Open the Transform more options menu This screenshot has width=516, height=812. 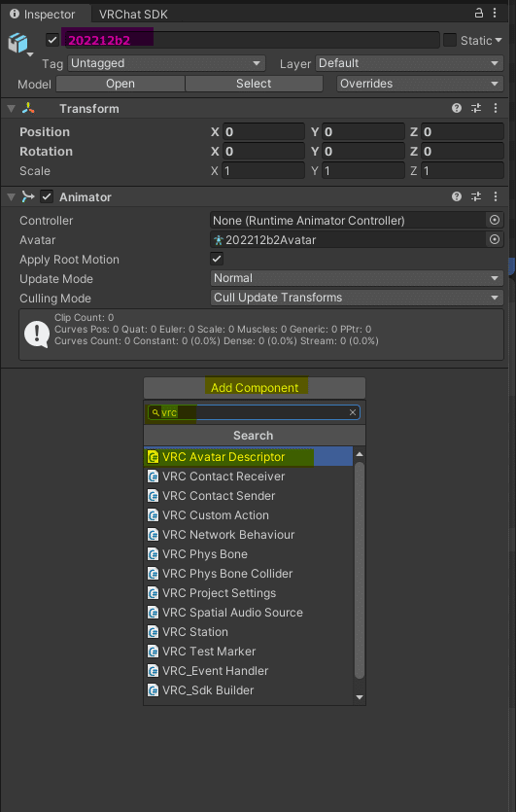pyautogui.click(x=496, y=108)
